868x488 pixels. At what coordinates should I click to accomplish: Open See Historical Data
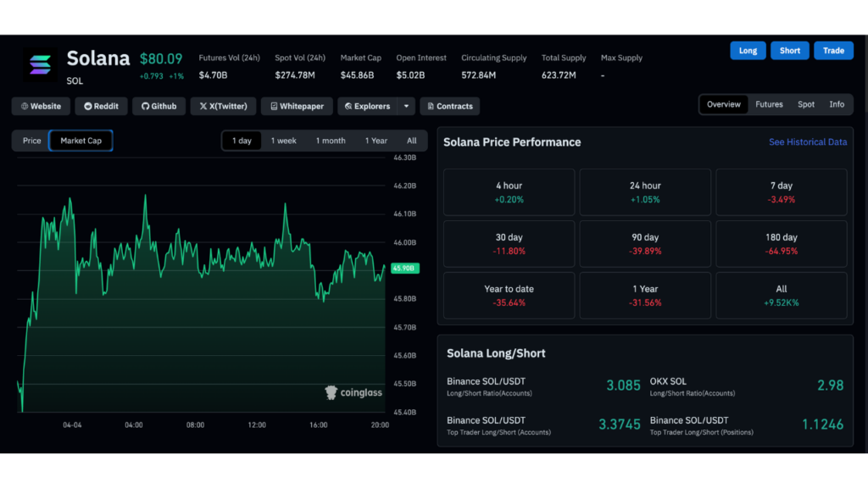click(x=807, y=141)
